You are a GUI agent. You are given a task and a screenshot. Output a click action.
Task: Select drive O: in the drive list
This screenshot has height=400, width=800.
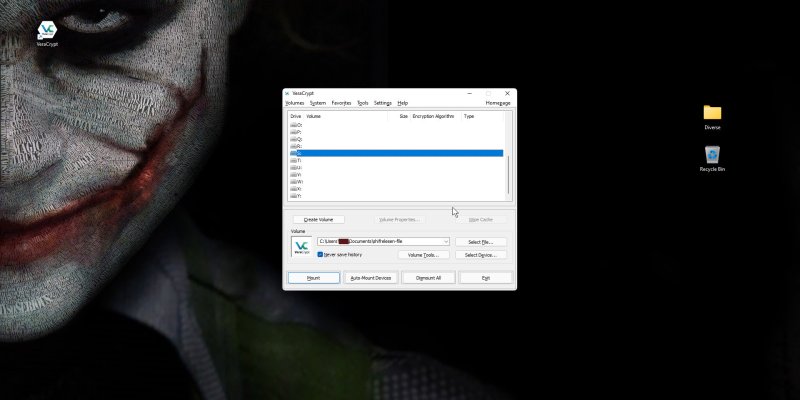[297, 125]
